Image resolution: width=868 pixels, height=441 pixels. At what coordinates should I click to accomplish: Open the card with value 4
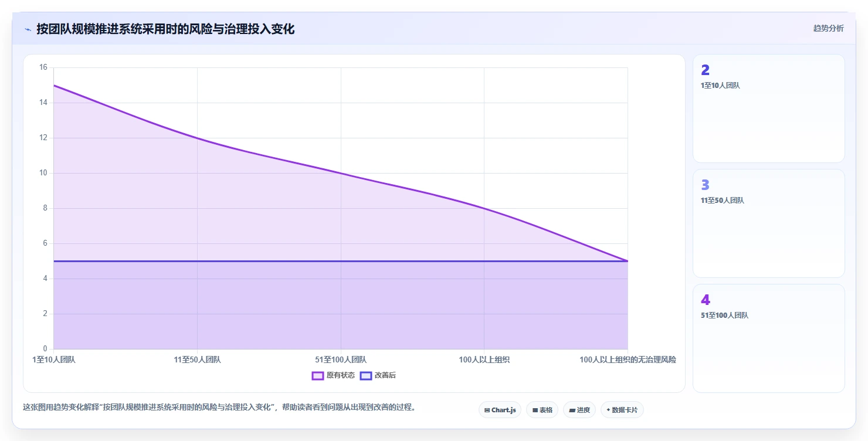(768, 338)
